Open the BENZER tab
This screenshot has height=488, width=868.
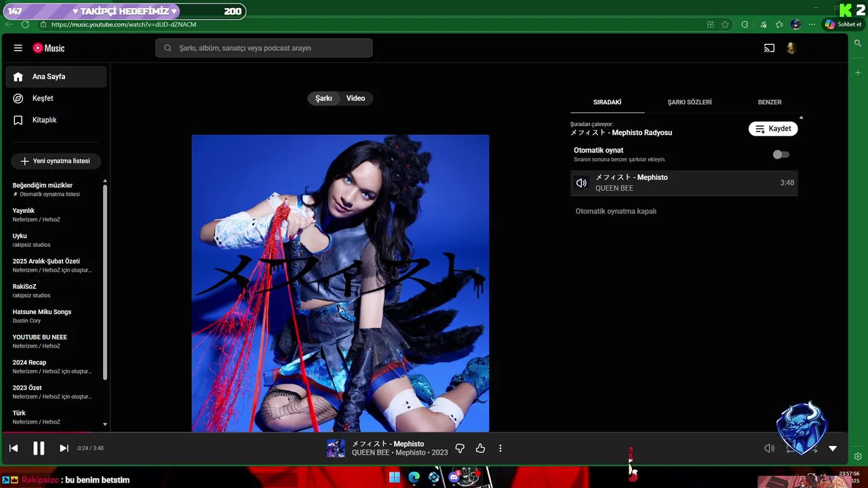[770, 102]
